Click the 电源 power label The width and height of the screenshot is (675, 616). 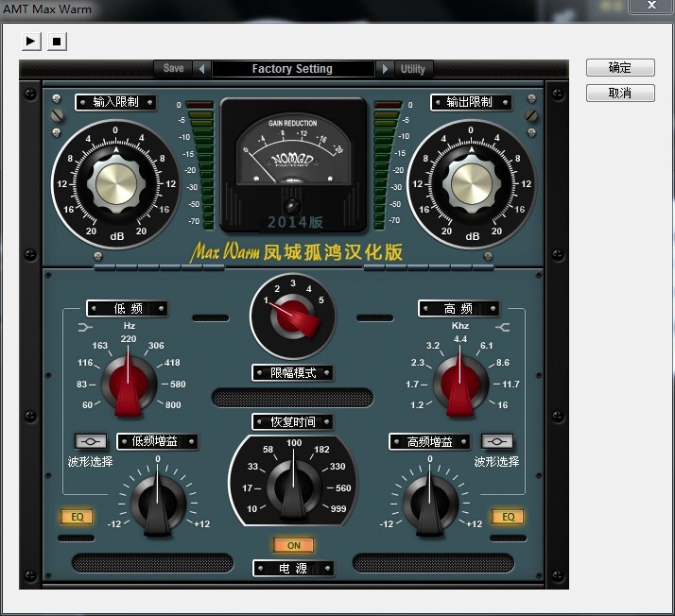click(x=293, y=568)
